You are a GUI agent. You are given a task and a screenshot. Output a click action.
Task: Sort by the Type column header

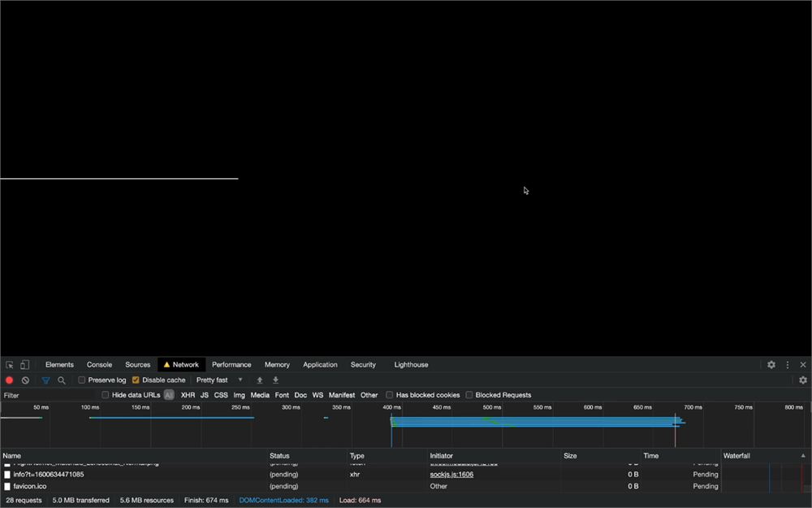pyautogui.click(x=387, y=456)
